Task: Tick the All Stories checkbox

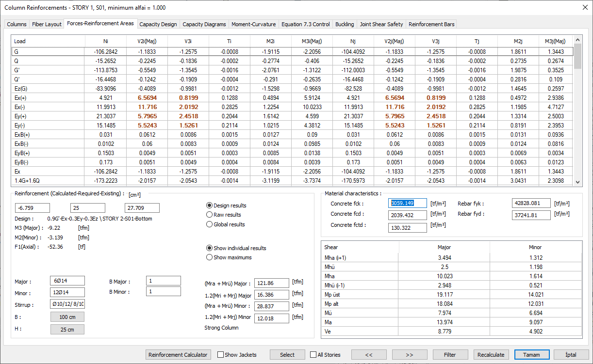Action: (x=313, y=355)
